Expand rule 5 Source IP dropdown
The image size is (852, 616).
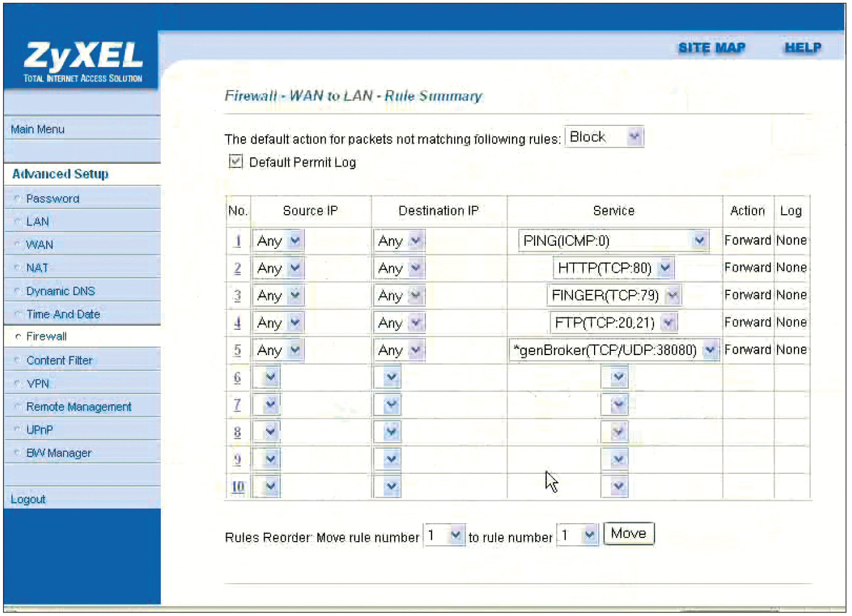click(x=278, y=350)
